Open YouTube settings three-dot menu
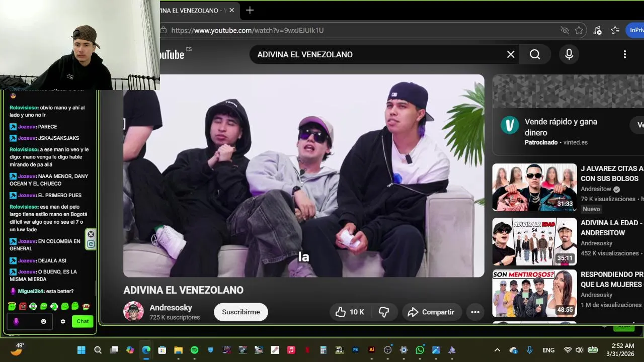The image size is (644, 362). 624,54
